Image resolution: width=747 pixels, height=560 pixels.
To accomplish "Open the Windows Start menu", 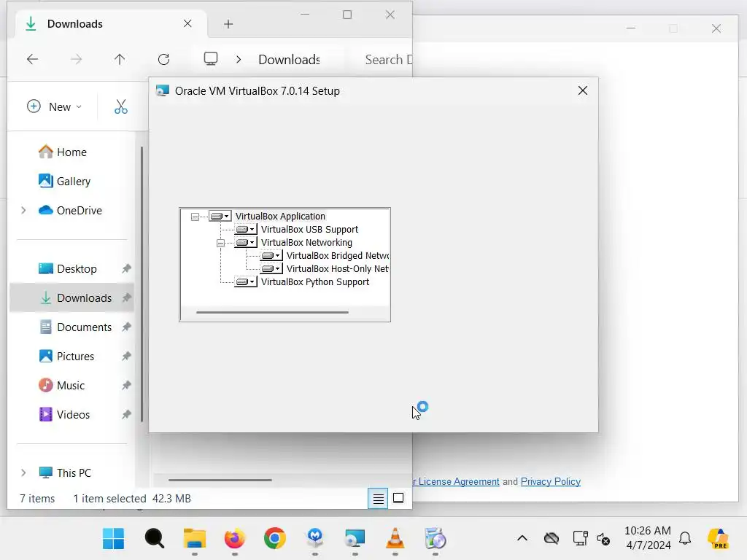I will tap(113, 539).
